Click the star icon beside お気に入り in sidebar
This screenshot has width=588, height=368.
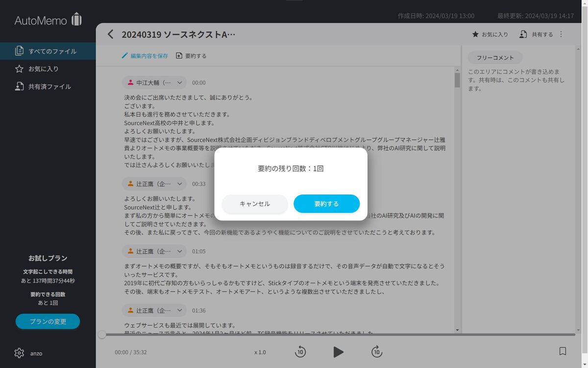point(19,69)
